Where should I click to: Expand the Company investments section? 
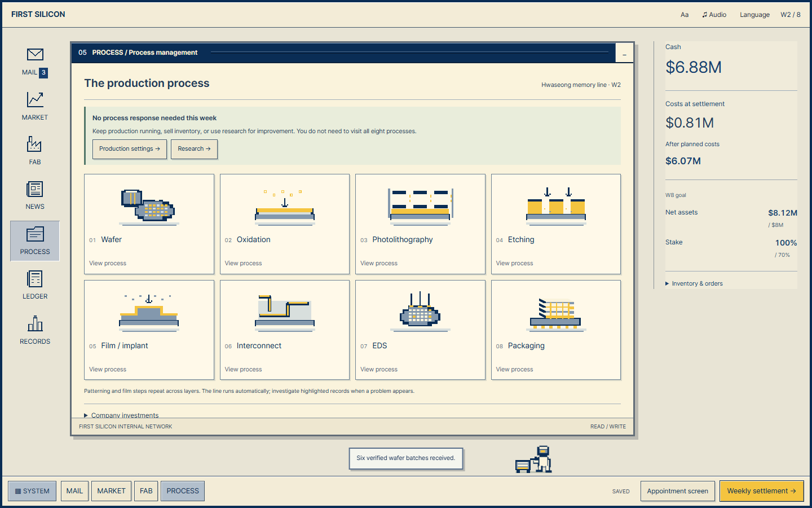pos(121,415)
